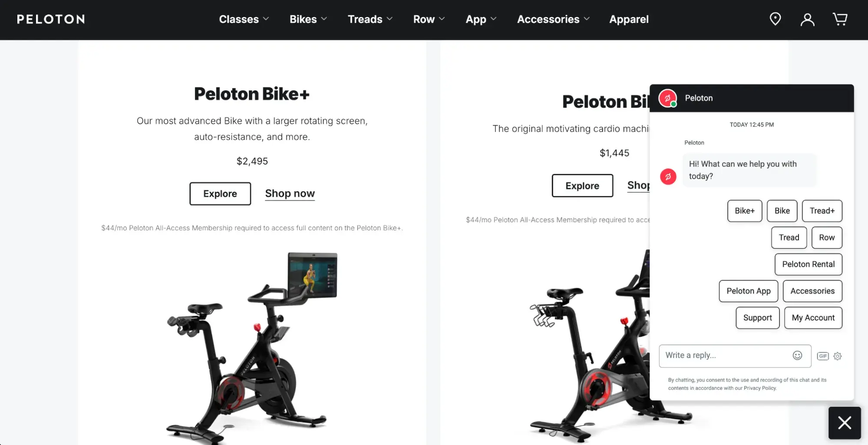Open the Treads navigation dropdown

tap(370, 20)
